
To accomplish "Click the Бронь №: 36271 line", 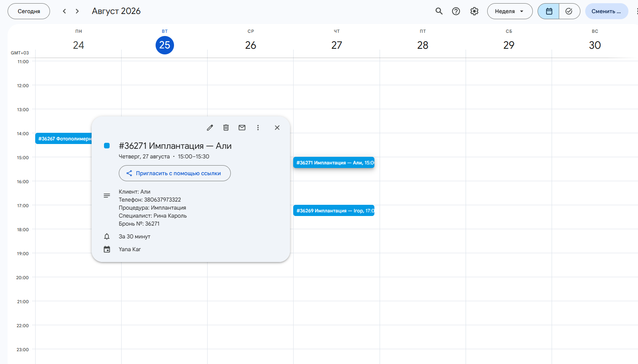I will [139, 224].
